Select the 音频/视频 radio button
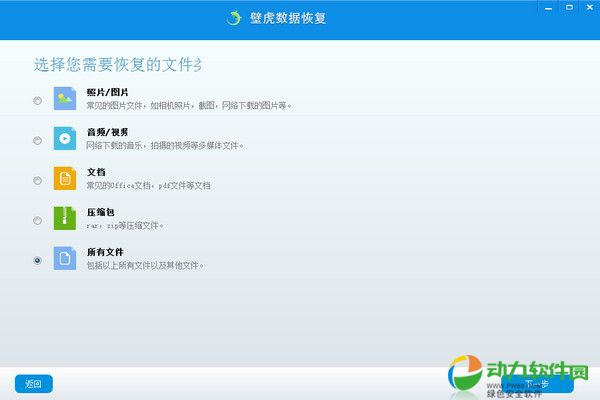The image size is (600, 400). [x=38, y=140]
